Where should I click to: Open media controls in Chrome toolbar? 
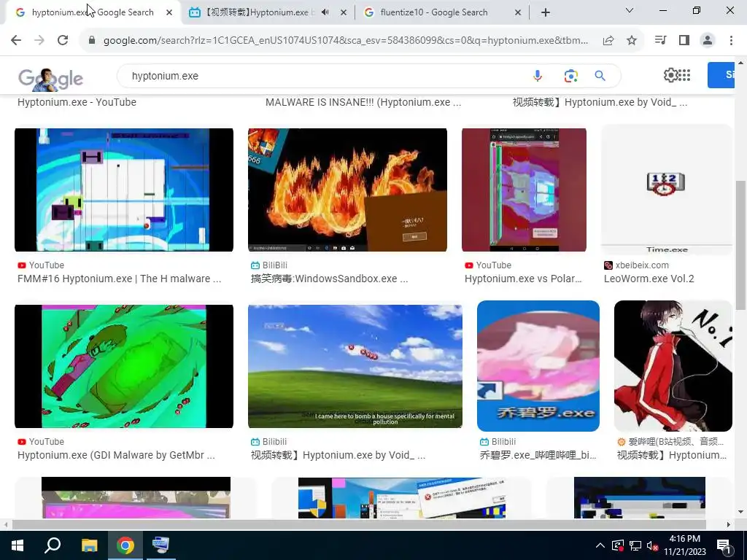[661, 41]
